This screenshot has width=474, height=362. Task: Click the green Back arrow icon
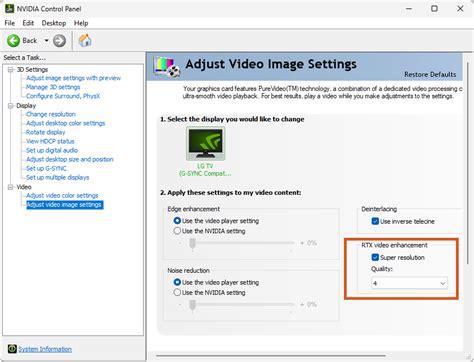click(x=13, y=41)
